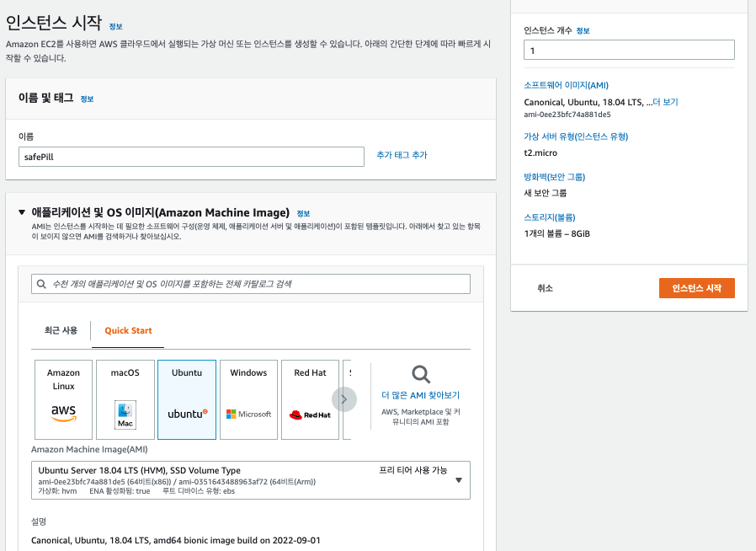This screenshot has width=756, height=551.
Task: Click the magnifier icon for more AMIs
Action: click(x=421, y=374)
